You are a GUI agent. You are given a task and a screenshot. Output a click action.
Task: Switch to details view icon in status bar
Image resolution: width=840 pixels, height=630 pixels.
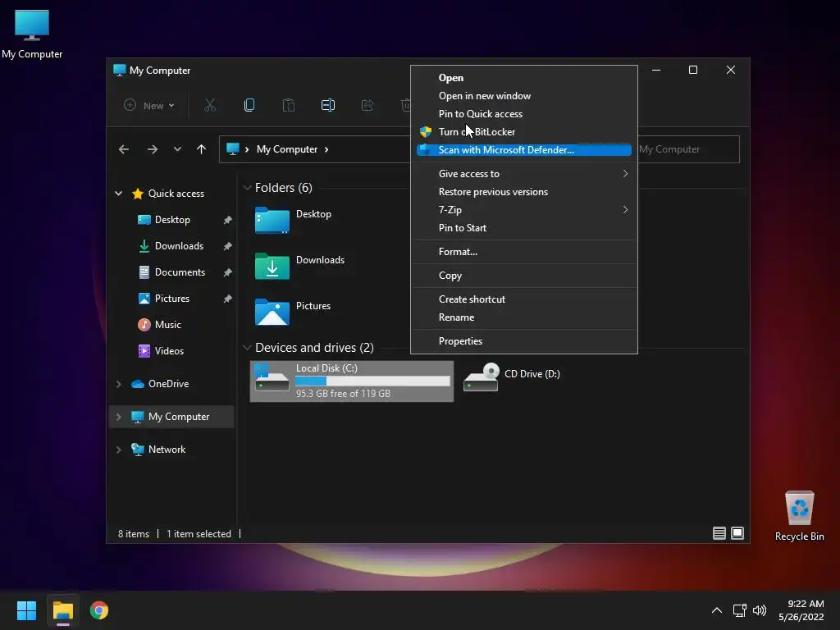(719, 533)
